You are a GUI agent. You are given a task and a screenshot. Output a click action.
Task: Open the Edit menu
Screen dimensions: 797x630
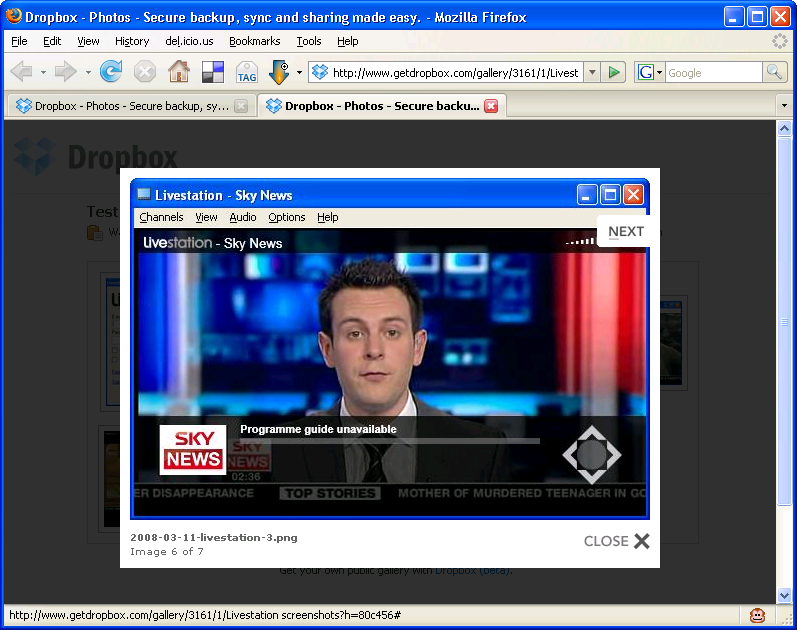[52, 41]
